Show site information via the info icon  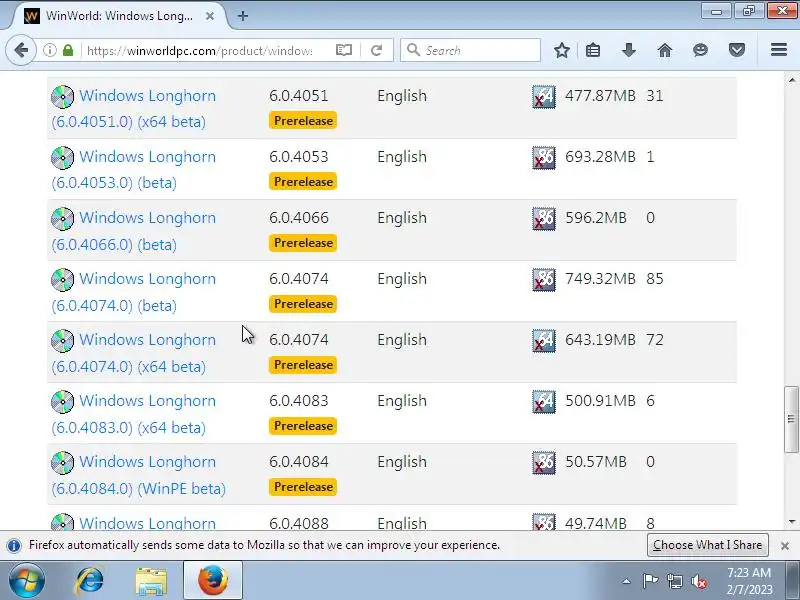coord(49,50)
